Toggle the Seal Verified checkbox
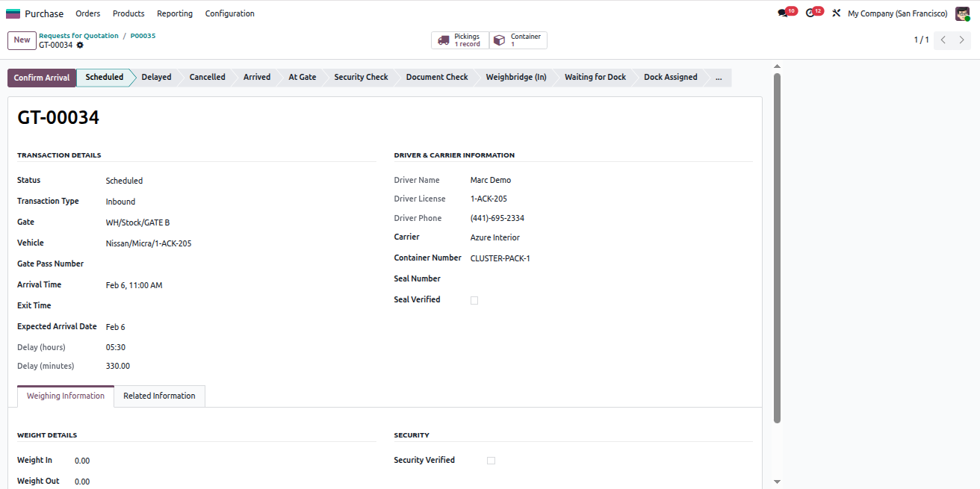Screen dimensions: 980x489 [474, 300]
